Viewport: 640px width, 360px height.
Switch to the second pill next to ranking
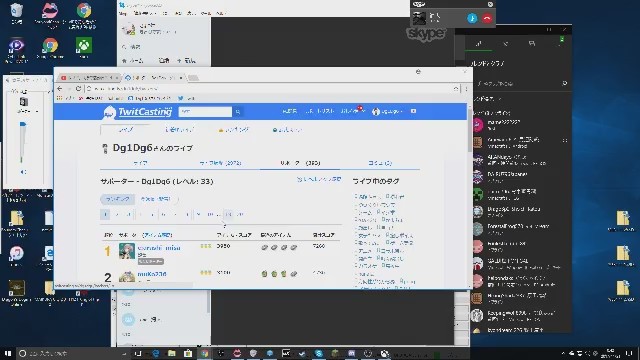[156, 199]
